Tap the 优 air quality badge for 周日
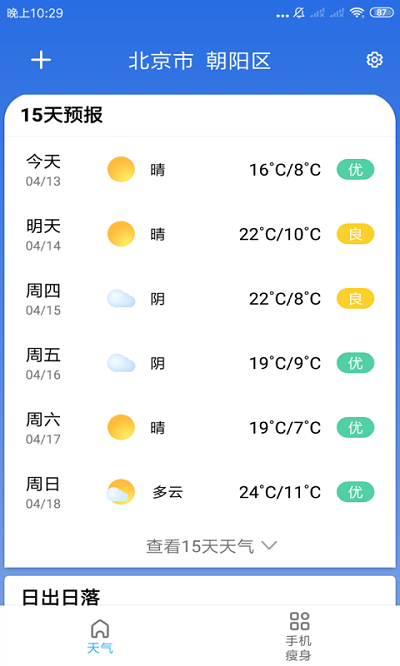 click(x=355, y=492)
